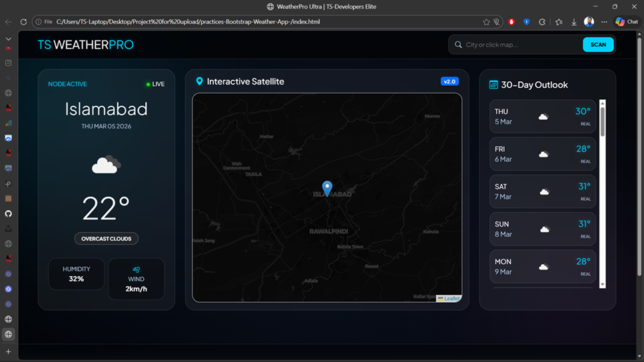Open the Copilot Chat button
The width and height of the screenshot is (644, 362).
click(x=627, y=22)
